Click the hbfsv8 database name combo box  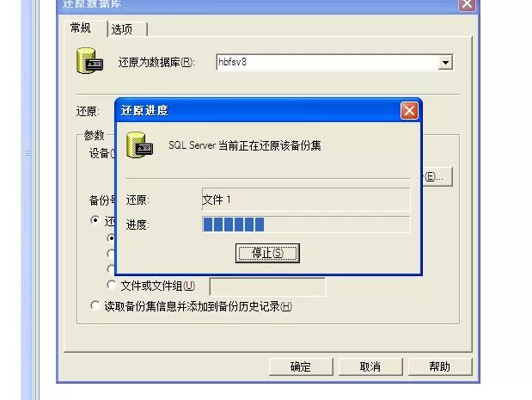[334, 63]
